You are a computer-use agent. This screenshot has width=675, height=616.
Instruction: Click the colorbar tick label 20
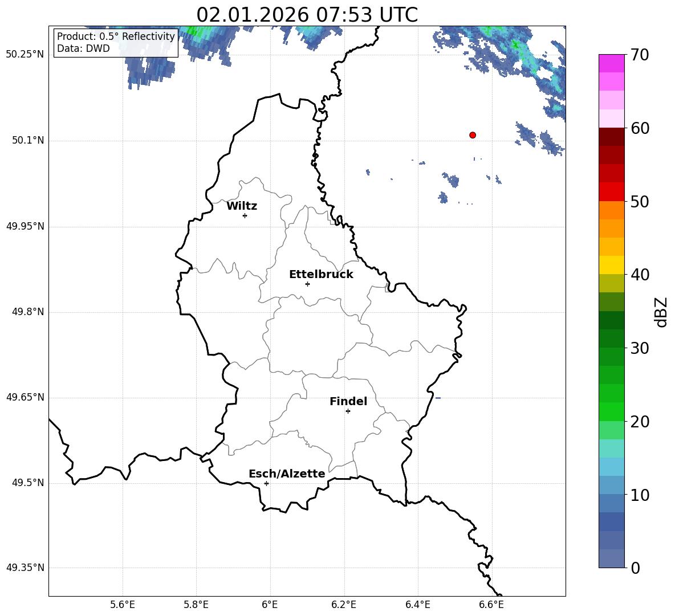click(639, 422)
